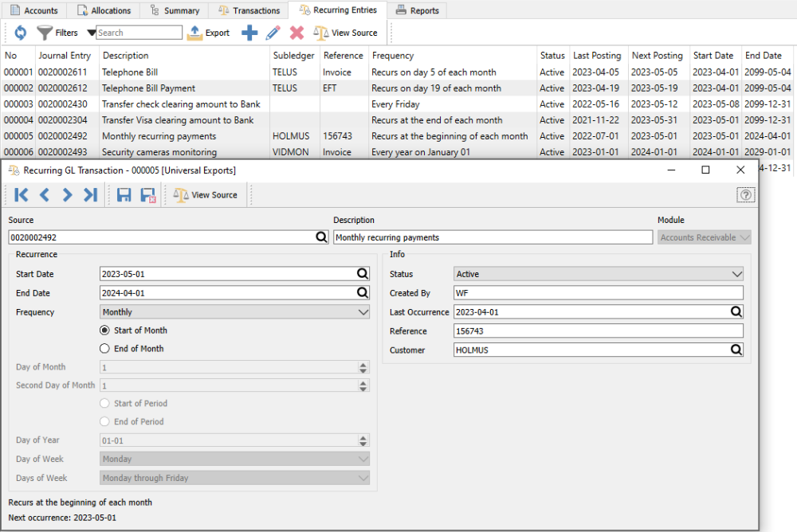Click the refresh icon in top toolbar
This screenshot has width=797, height=532.
coord(21,33)
